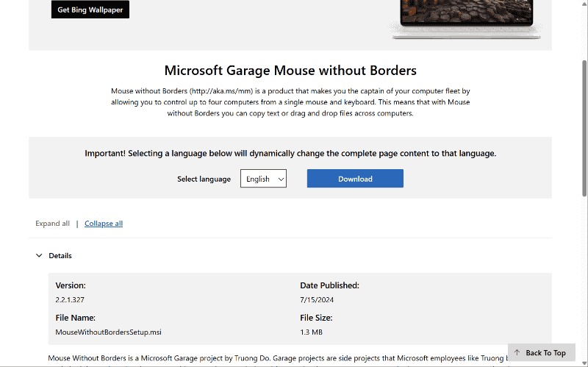
Task: Click the Microsoft Garage Mouse without Borders heading
Action: tap(290, 71)
